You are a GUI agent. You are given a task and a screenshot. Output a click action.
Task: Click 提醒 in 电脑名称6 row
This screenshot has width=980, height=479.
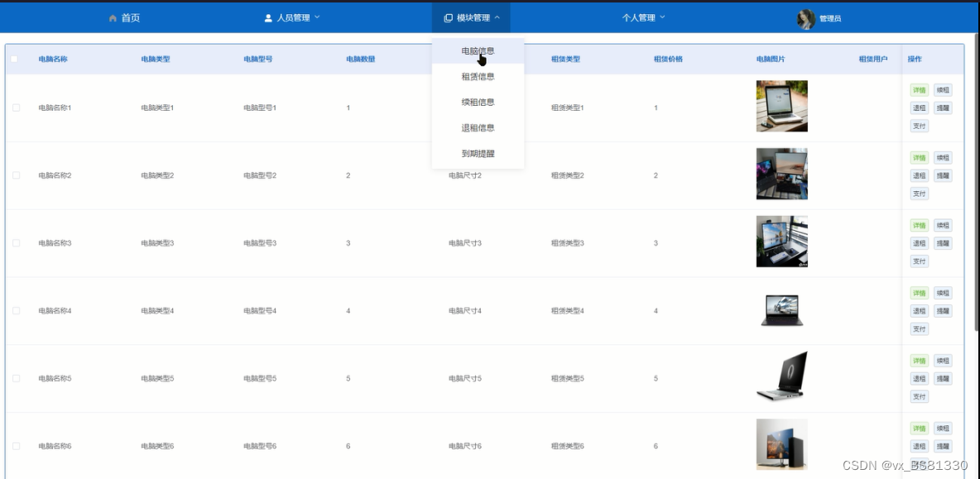[x=943, y=446]
